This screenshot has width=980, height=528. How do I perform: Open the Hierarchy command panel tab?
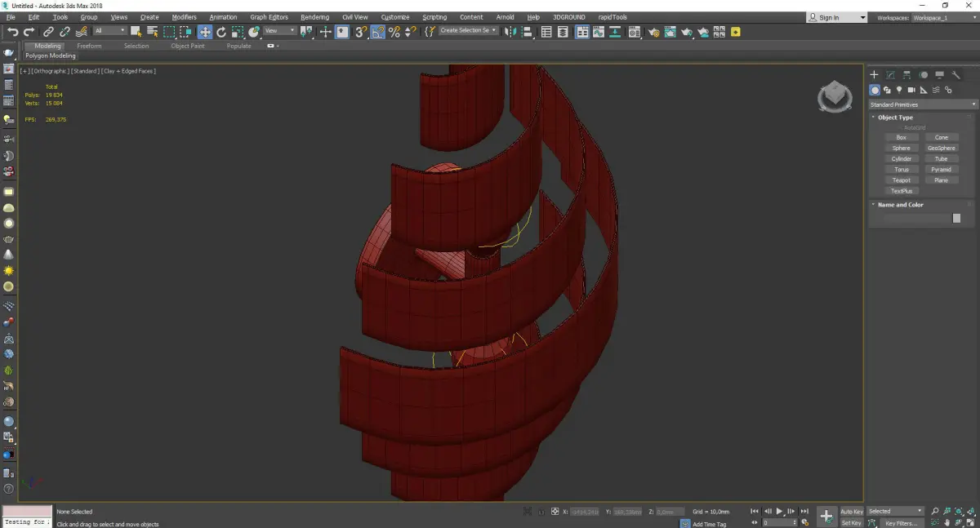[x=906, y=75]
